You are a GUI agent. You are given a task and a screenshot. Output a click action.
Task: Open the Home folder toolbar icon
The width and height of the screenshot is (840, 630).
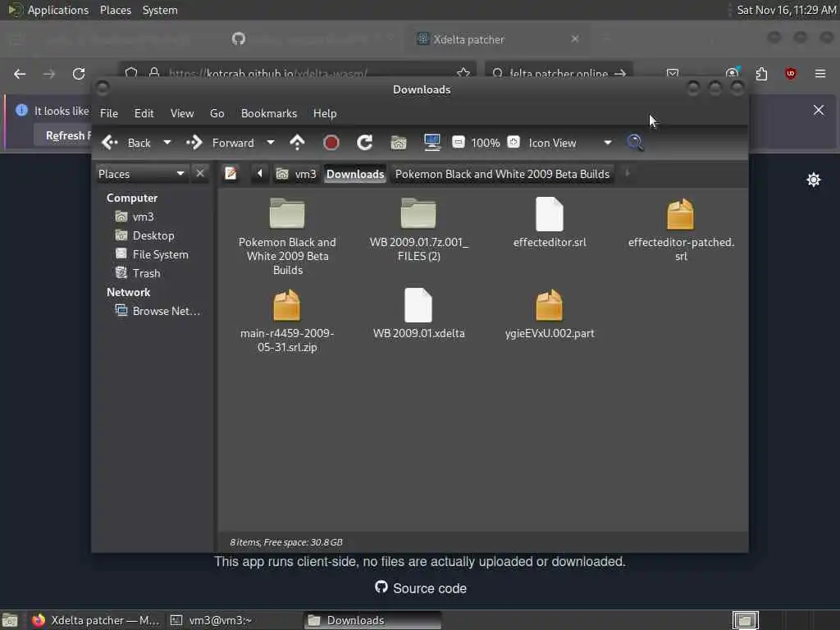click(399, 143)
